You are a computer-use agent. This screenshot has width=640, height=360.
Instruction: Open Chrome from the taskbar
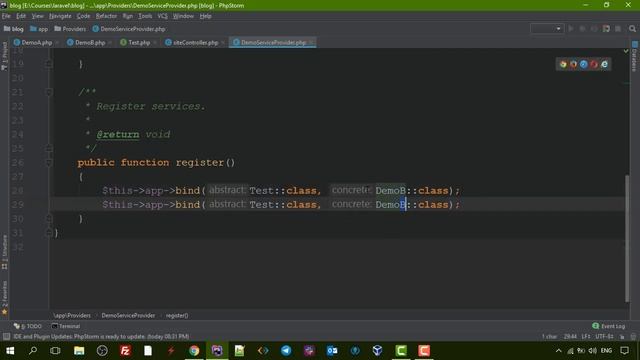194,351
